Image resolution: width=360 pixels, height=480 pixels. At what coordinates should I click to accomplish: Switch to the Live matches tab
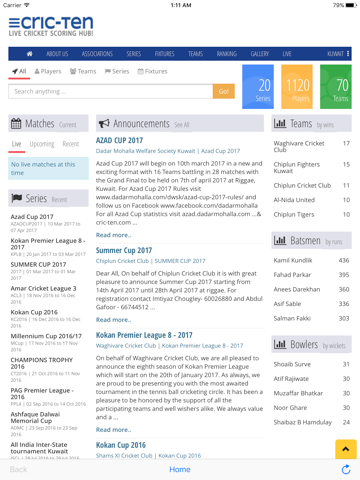coord(17,144)
